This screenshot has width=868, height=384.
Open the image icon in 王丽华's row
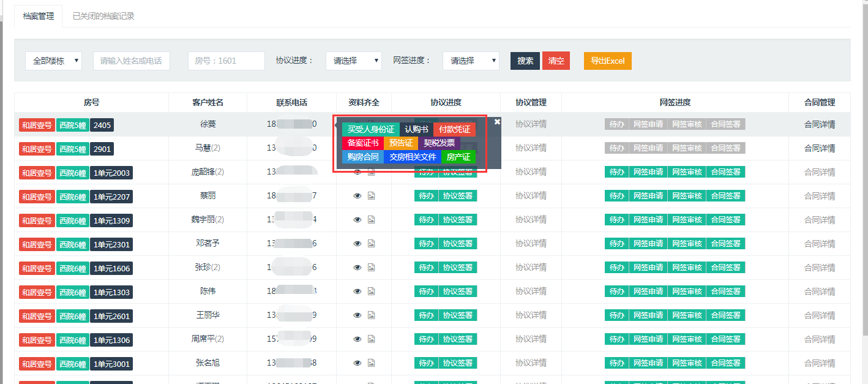pyautogui.click(x=371, y=315)
